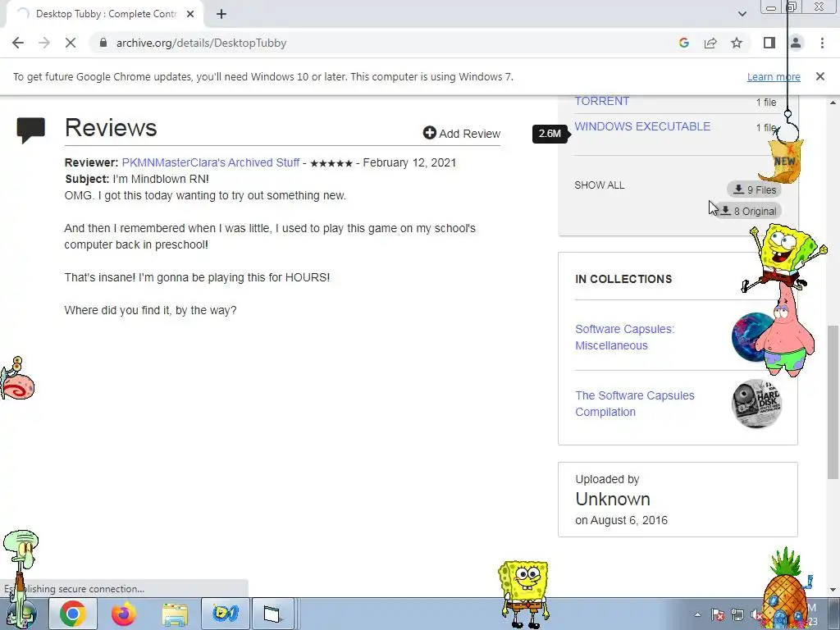Viewport: 840px width, 630px height.
Task: Stop loading the page
Action: click(x=71, y=43)
